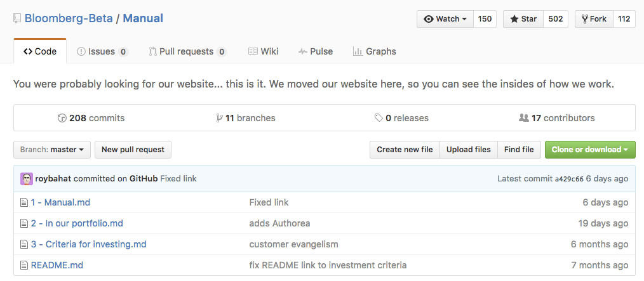Switch to the Issues tab
Screen dimensions: 644x281
coord(102,51)
